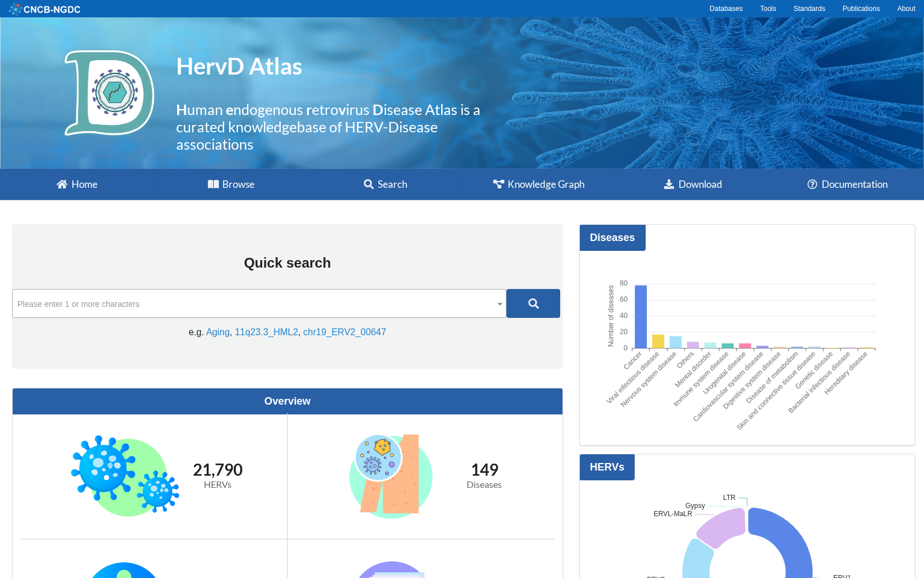Click the Diseases skin illustration
Image resolution: width=924 pixels, height=578 pixels.
tap(390, 475)
